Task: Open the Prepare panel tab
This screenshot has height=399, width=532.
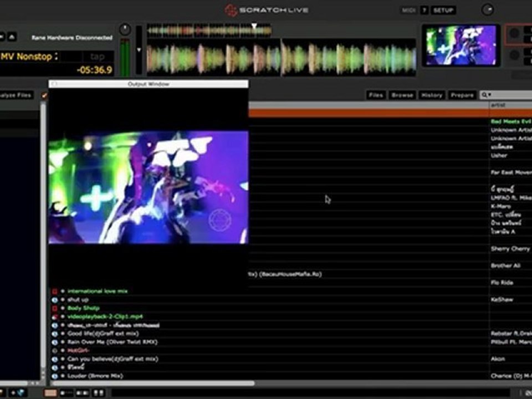Action: point(462,95)
